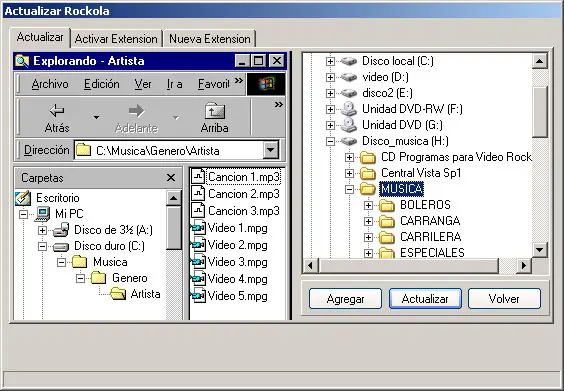
Task: Collapse the MUSICA folder node
Action: click(x=349, y=189)
